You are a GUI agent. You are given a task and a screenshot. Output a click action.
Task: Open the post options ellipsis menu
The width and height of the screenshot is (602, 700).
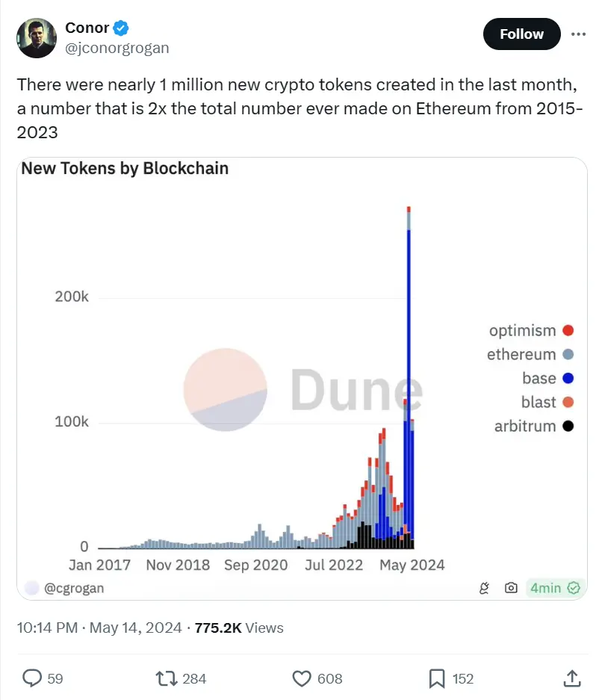(x=580, y=34)
